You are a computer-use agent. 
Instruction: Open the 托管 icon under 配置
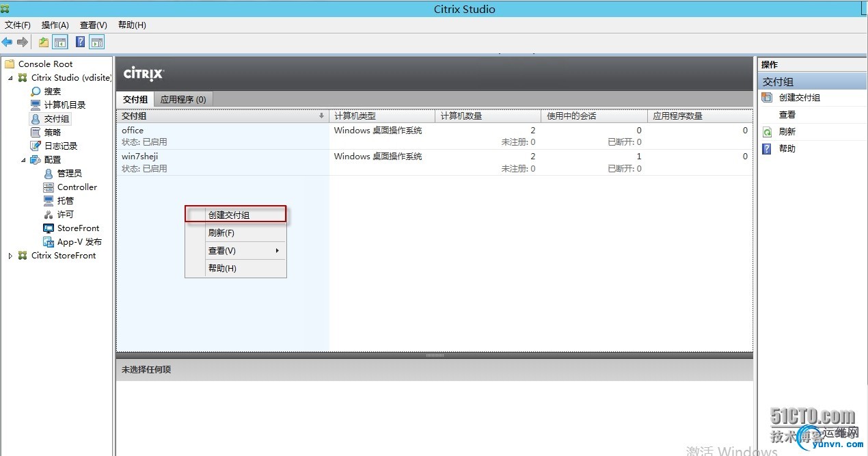click(x=49, y=200)
